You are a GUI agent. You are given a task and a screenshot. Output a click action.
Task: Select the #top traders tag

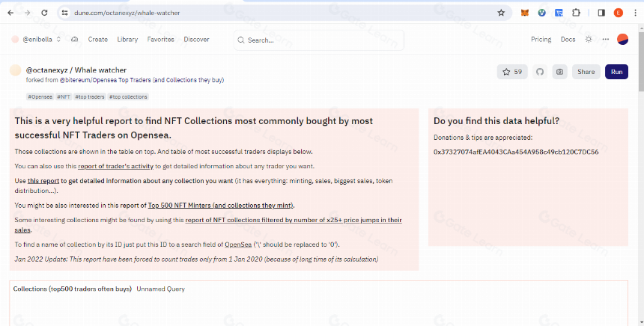point(90,96)
